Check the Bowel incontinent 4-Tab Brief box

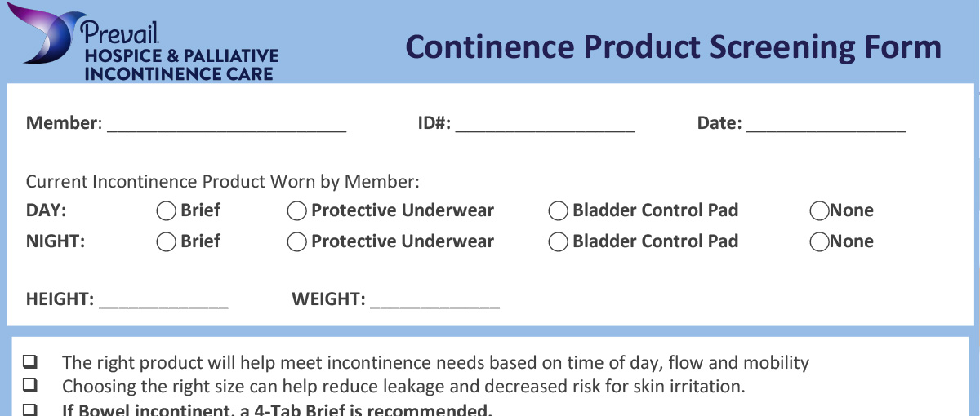pos(30,409)
